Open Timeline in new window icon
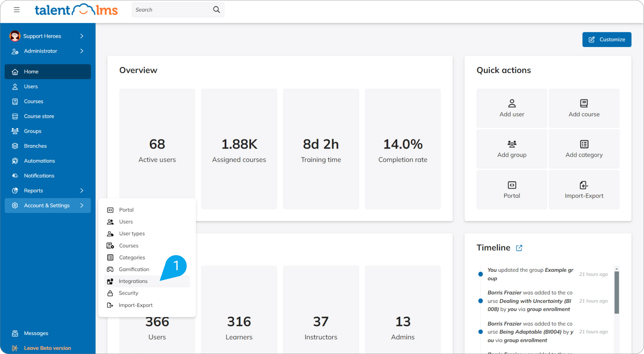 pyautogui.click(x=519, y=248)
